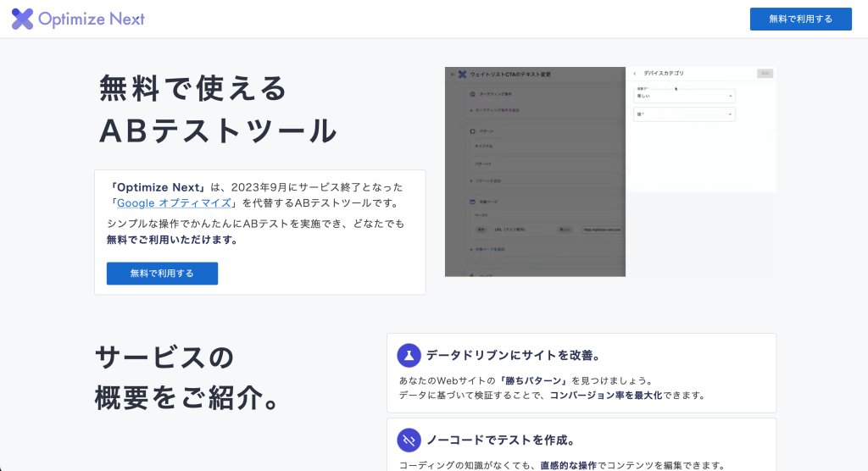Click 無料で利用する button under the intro text

pyautogui.click(x=162, y=274)
